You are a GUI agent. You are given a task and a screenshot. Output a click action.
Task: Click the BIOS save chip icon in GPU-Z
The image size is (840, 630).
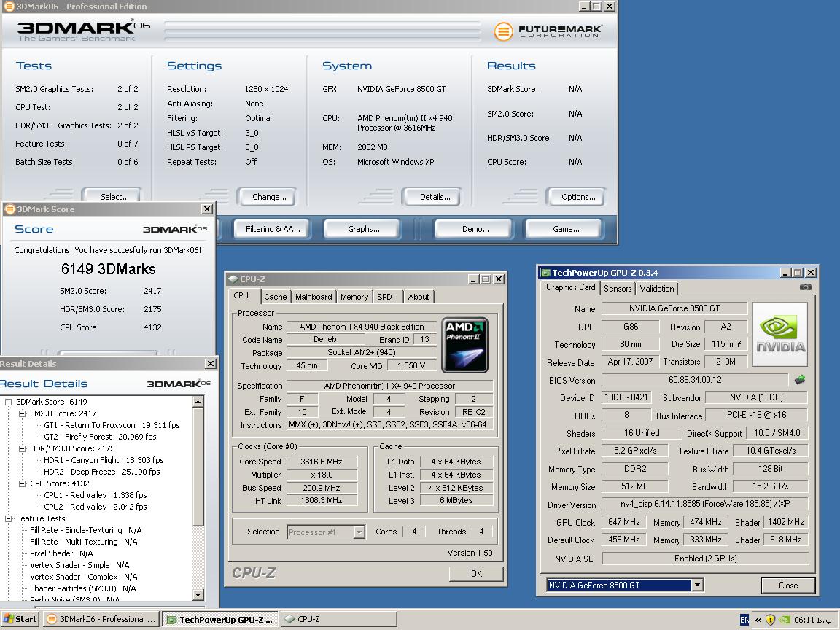[x=800, y=379]
